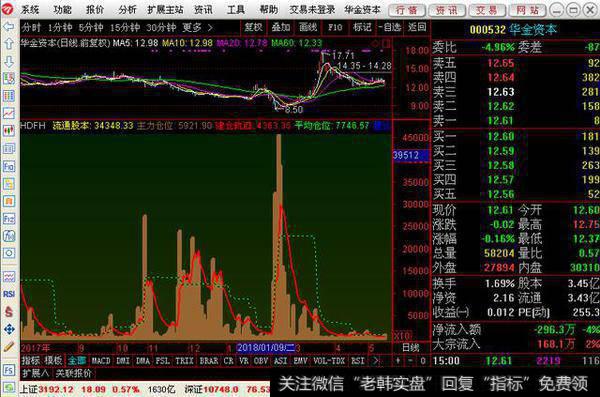This screenshot has width=600, height=397.
Task: Click the FS icon near sidebar bottom
Action: pos(9,370)
